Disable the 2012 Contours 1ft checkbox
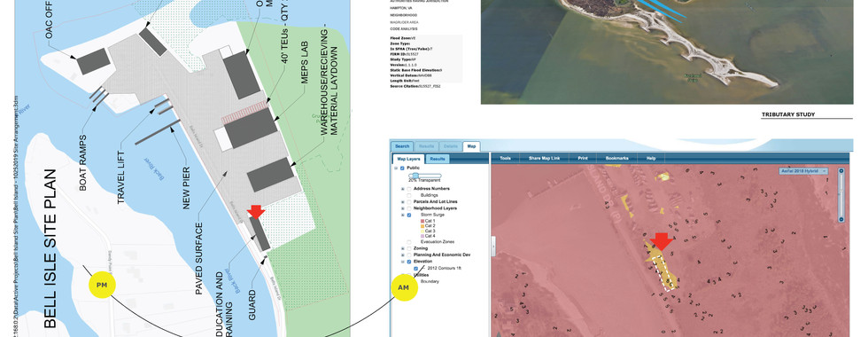This screenshot has width=868, height=337. [415, 268]
